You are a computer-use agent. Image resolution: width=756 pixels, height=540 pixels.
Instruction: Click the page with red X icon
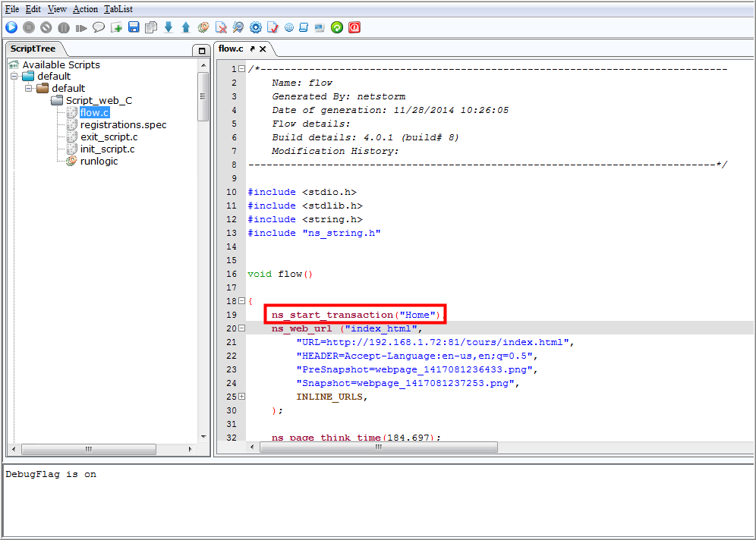[x=221, y=27]
